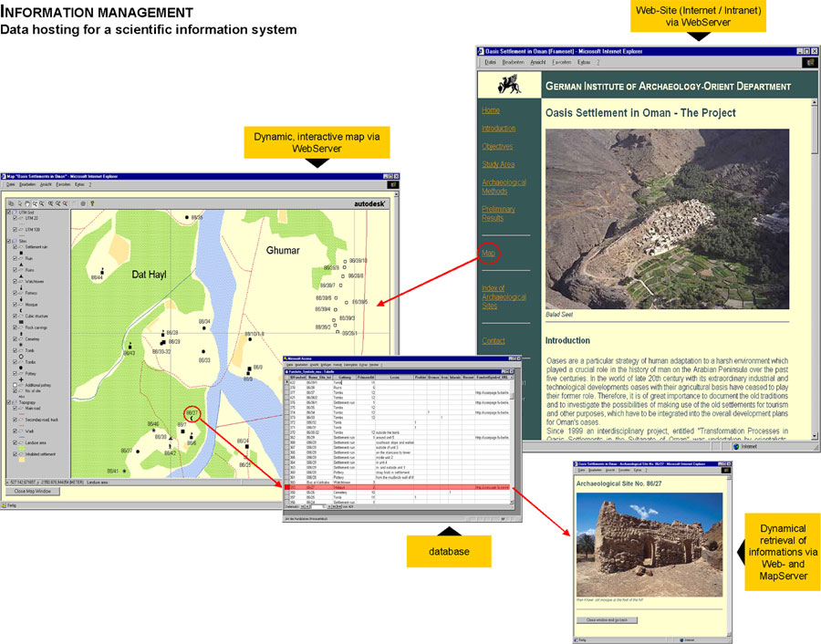
Task: Click site marker 86/35 on the map
Action: tap(187, 217)
